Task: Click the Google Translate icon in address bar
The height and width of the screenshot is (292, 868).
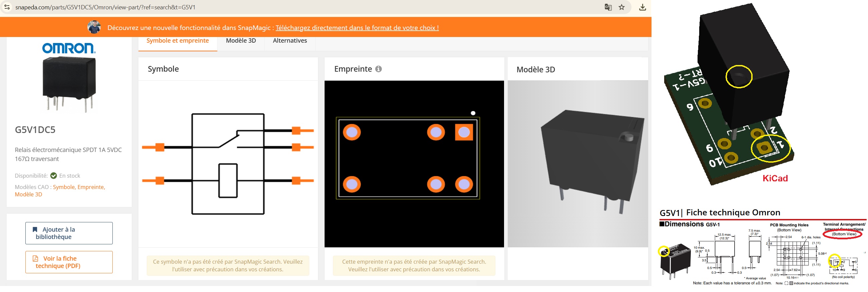Action: [x=608, y=7]
